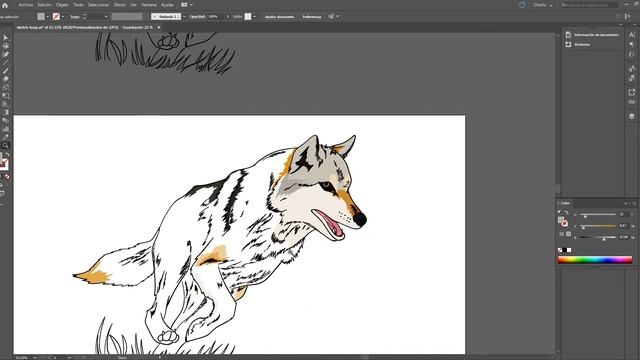Select the Color panel tab
The image size is (640, 360).
[565, 203]
